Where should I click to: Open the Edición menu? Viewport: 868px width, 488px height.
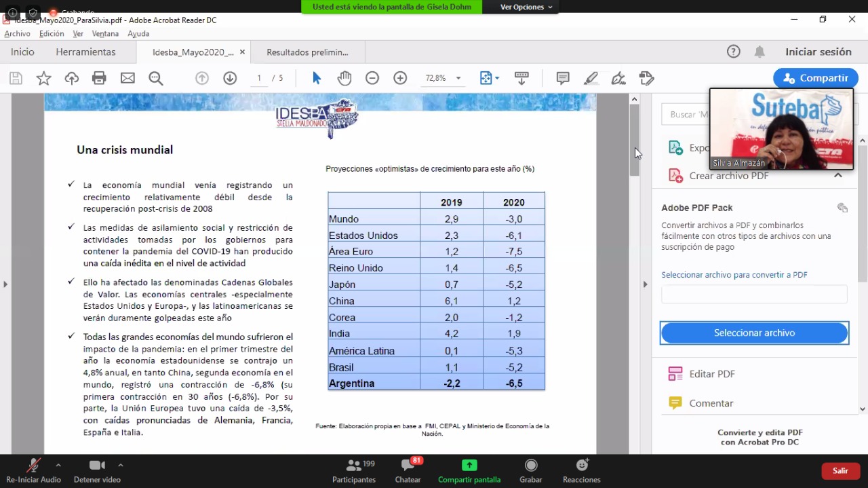[52, 33]
